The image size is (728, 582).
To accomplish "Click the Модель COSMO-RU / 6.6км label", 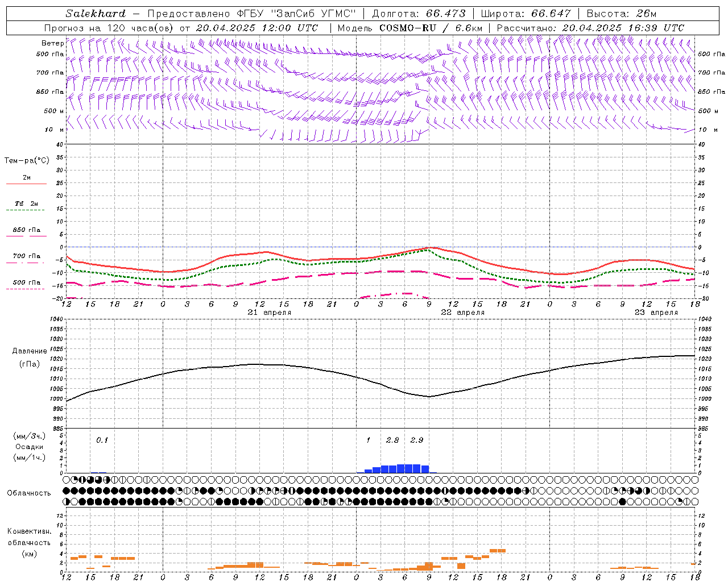I will (410, 28).
